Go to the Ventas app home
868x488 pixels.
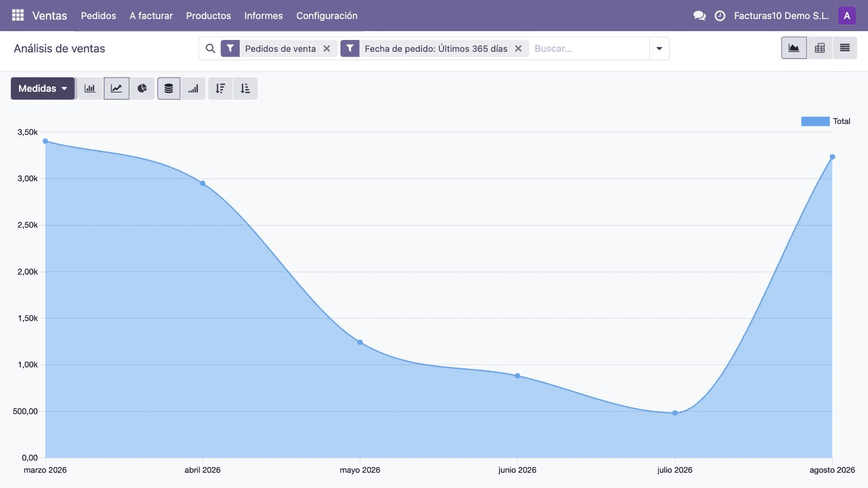point(49,16)
